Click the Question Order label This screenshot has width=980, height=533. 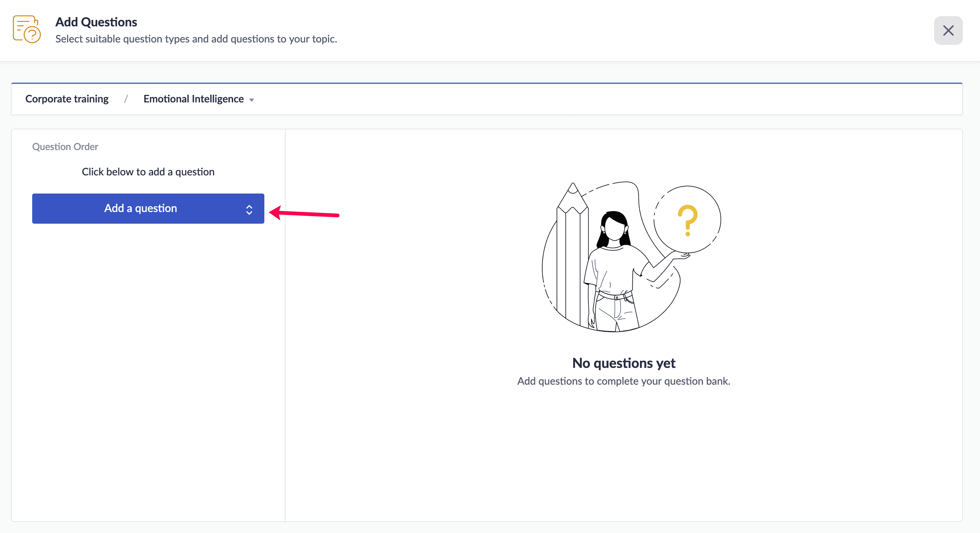(x=65, y=147)
